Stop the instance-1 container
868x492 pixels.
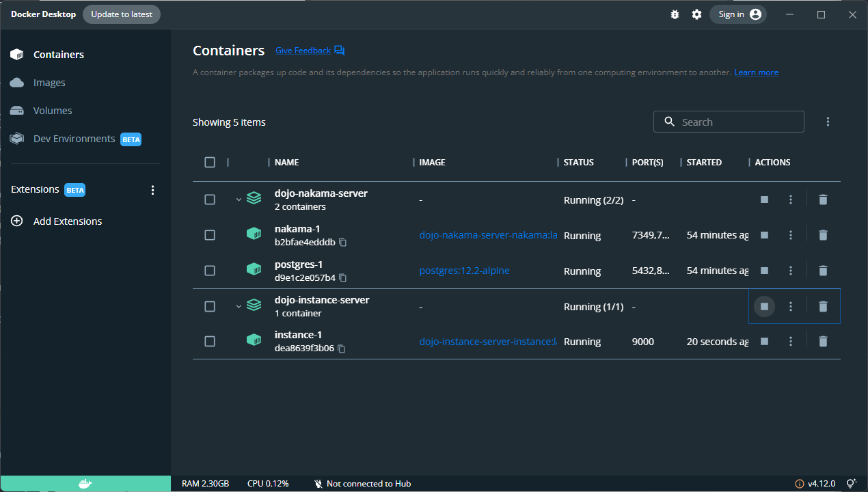[764, 341]
